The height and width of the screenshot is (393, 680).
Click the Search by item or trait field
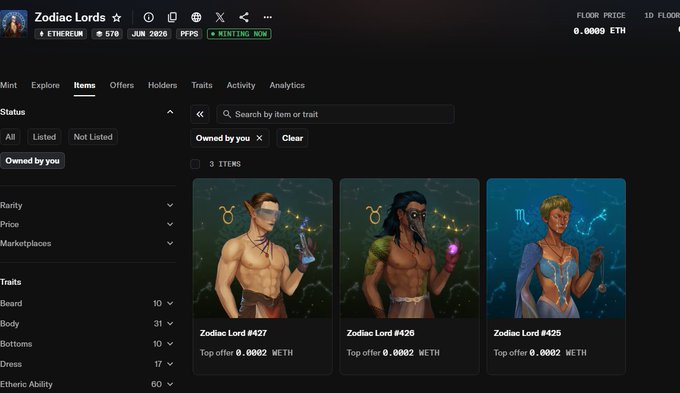335,114
